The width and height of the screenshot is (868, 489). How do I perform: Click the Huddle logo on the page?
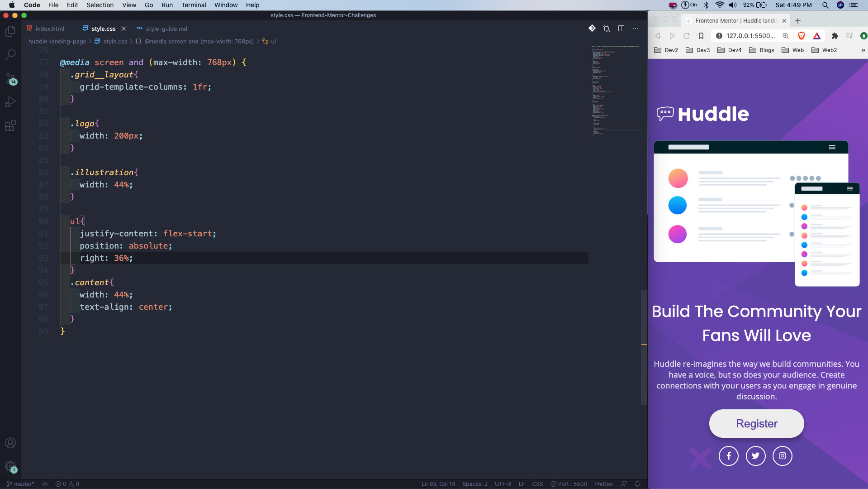pyautogui.click(x=702, y=114)
